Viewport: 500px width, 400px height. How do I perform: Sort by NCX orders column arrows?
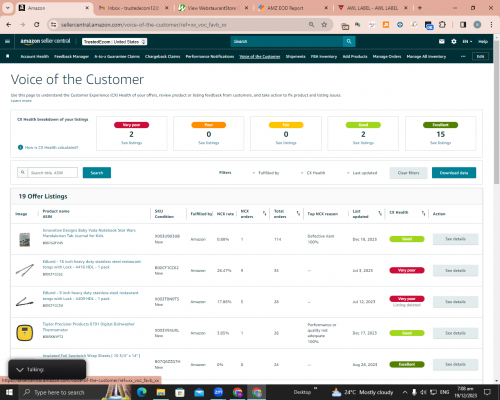click(264, 213)
